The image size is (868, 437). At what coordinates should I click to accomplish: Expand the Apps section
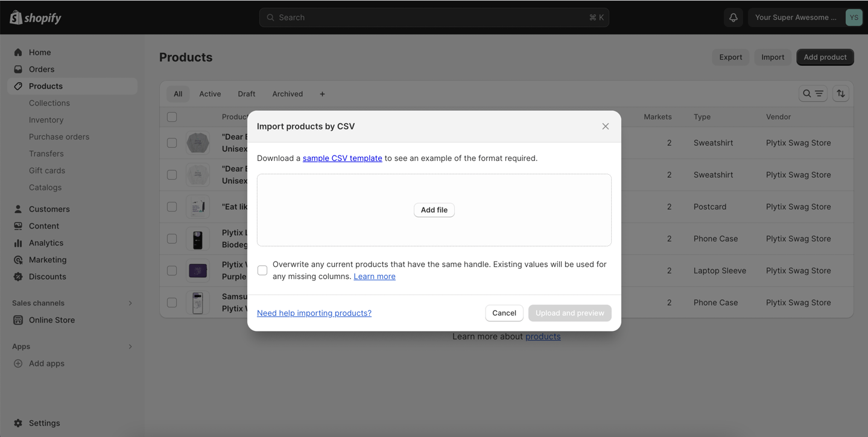click(130, 346)
